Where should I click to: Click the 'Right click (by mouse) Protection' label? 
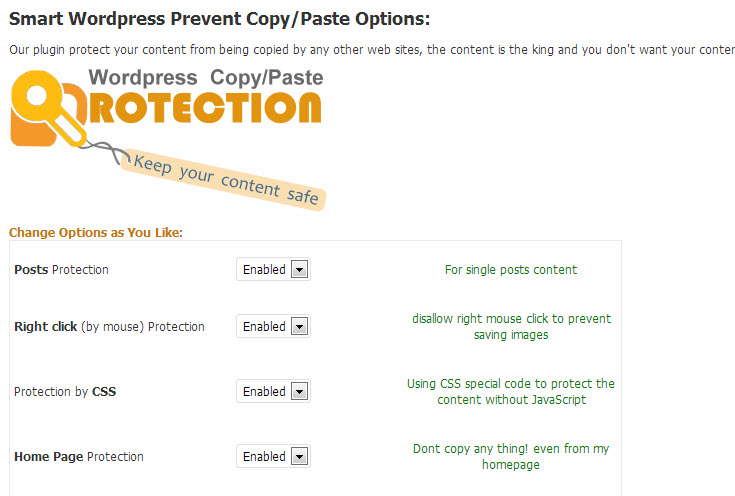[109, 327]
